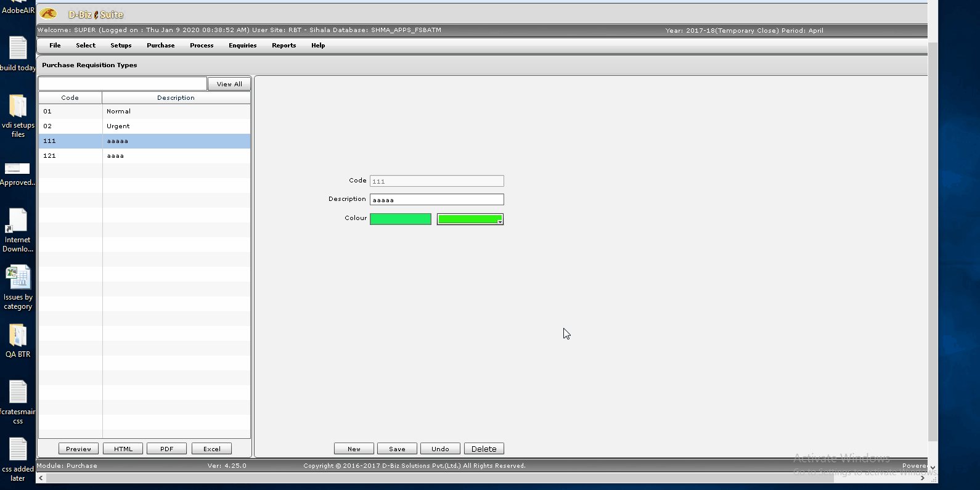This screenshot has height=490, width=980.
Task: Open the build today desktop file
Action: (18, 54)
